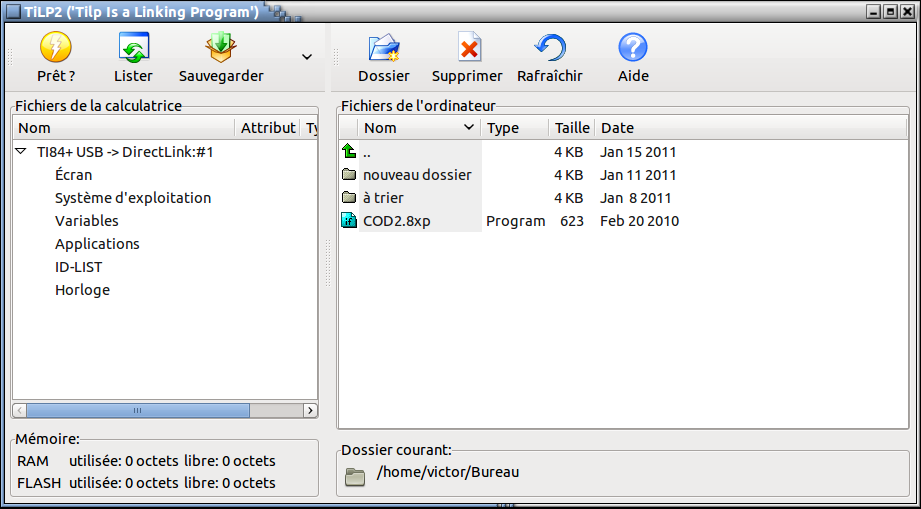Open the Aide help icon

click(x=633, y=48)
